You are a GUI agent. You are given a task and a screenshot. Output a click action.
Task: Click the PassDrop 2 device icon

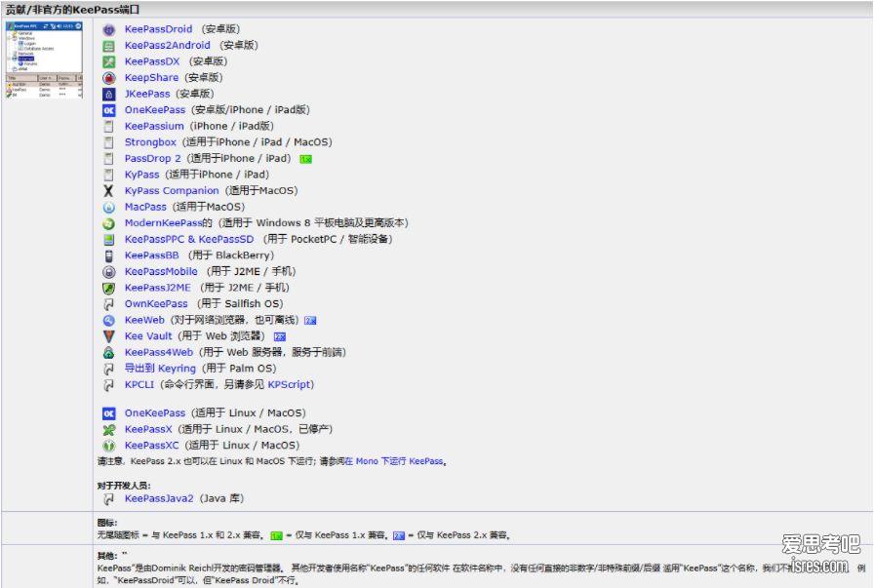point(108,159)
